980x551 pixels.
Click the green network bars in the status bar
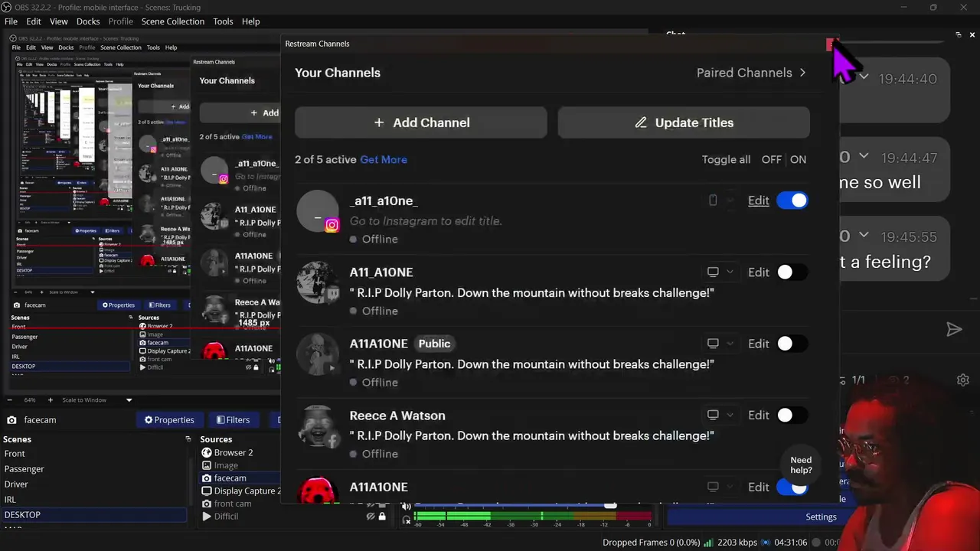(x=708, y=543)
